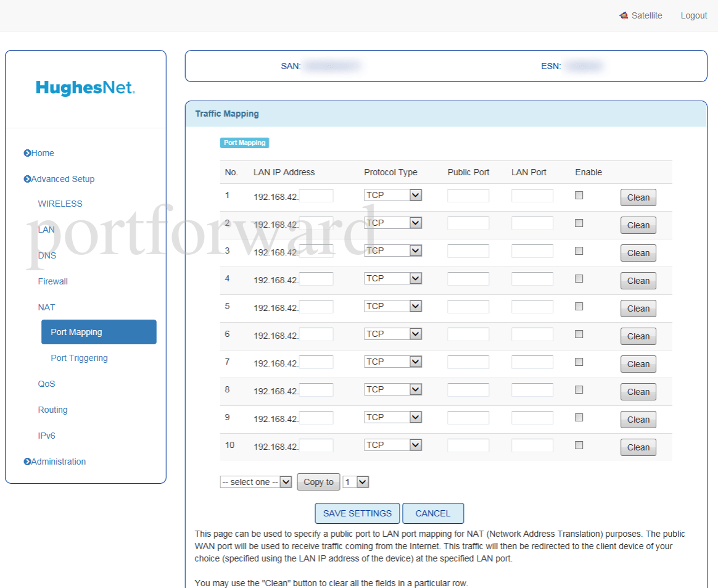Navigate to the Firewall settings
Screen dimensions: 718x588
click(52, 281)
